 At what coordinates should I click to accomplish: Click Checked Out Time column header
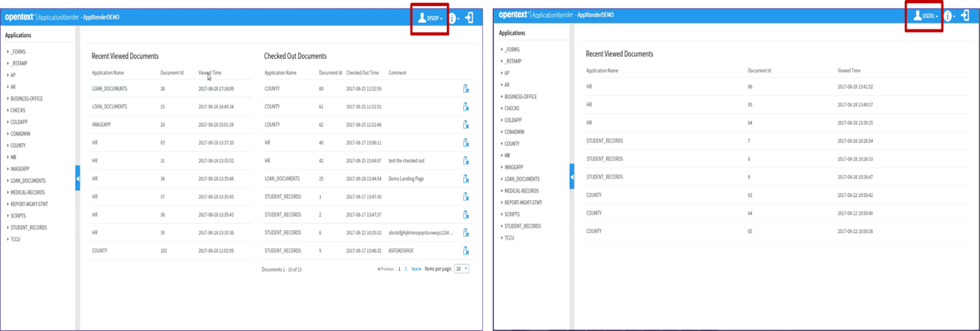(363, 73)
